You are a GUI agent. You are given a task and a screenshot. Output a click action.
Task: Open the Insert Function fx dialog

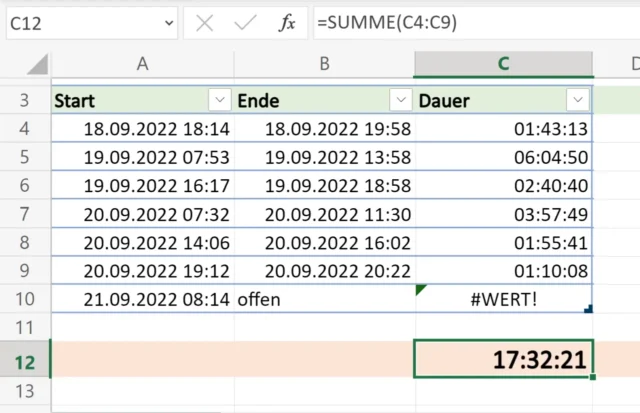tap(287, 23)
